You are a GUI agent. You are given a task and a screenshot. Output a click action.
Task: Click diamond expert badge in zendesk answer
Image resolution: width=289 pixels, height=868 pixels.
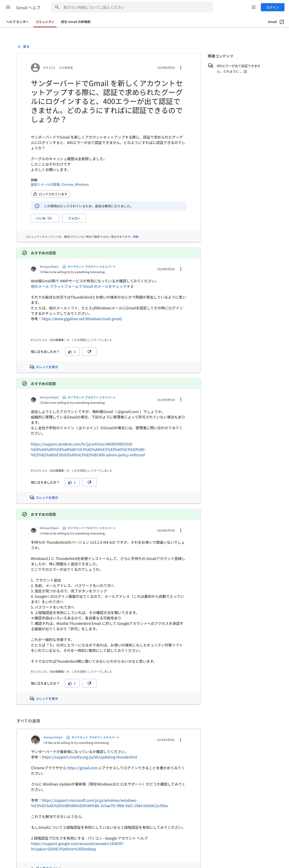(64, 398)
